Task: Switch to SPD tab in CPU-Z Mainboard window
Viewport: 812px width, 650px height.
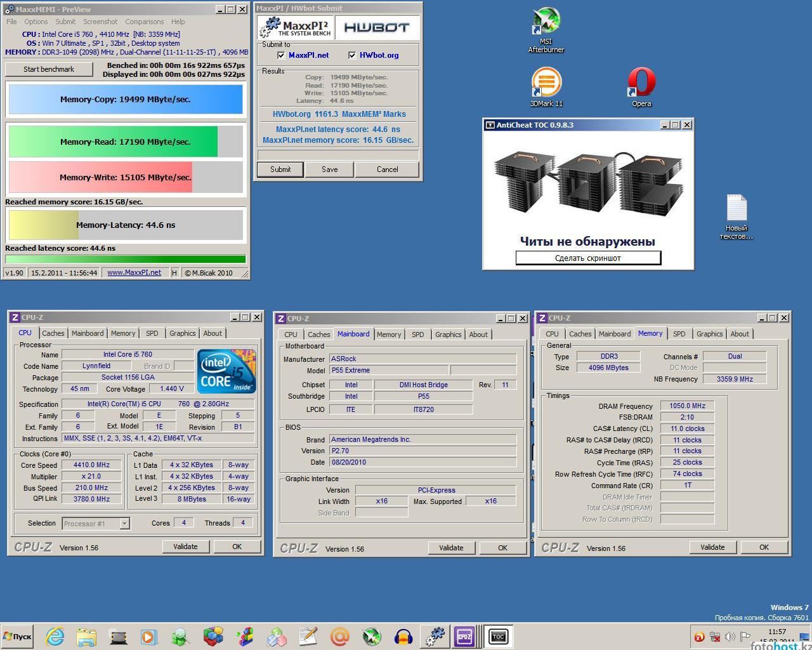Action: point(417,335)
